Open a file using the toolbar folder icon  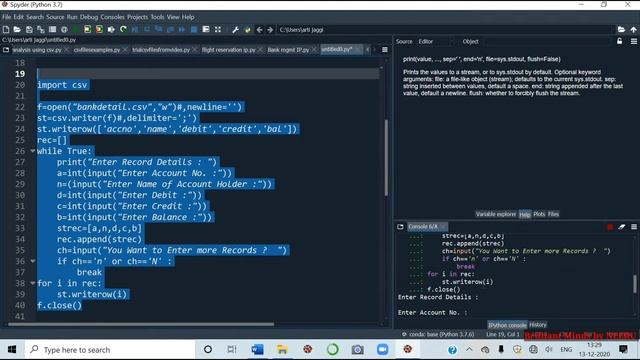tap(17, 29)
